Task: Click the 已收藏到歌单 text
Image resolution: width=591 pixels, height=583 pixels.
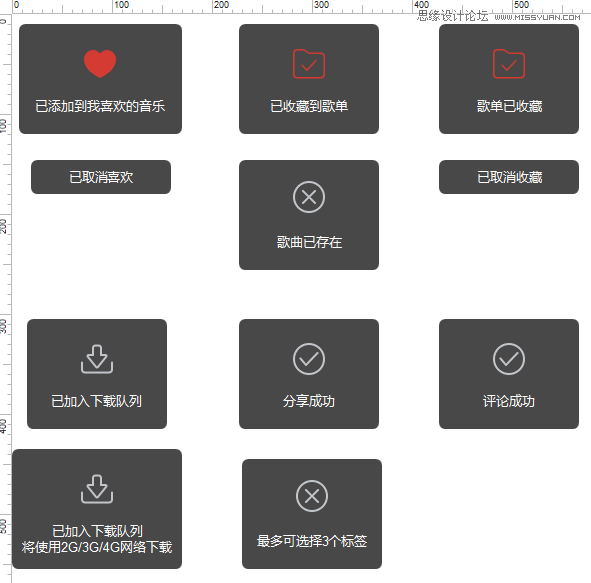Action: coord(309,106)
